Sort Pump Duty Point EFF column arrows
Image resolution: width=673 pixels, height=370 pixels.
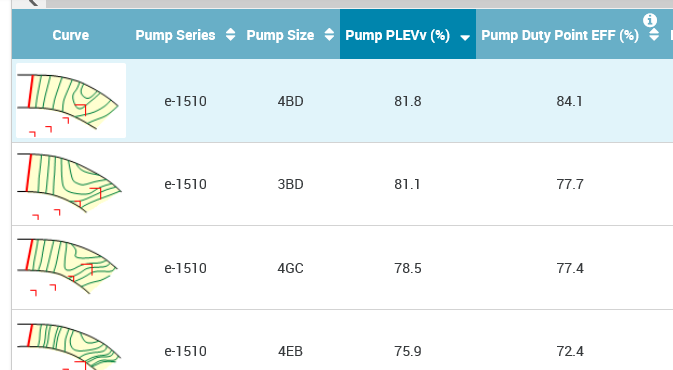[654, 34]
